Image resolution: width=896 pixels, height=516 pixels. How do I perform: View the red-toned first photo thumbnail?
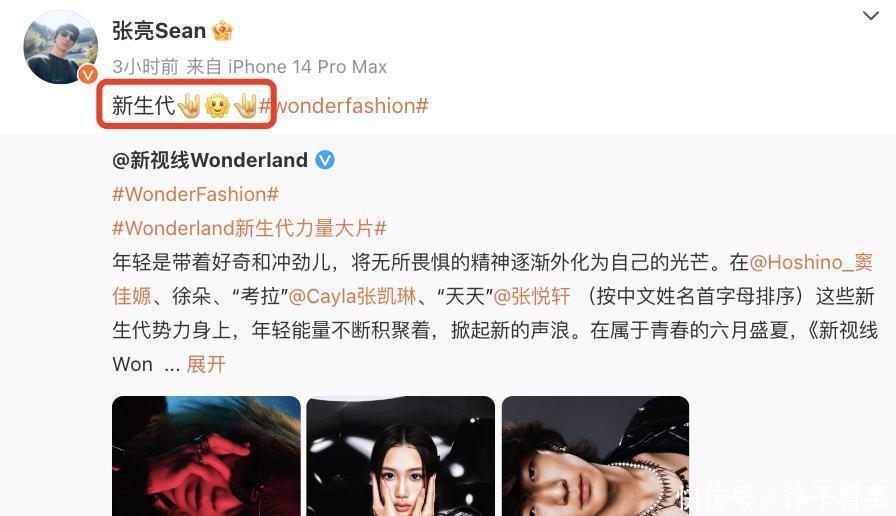206,456
